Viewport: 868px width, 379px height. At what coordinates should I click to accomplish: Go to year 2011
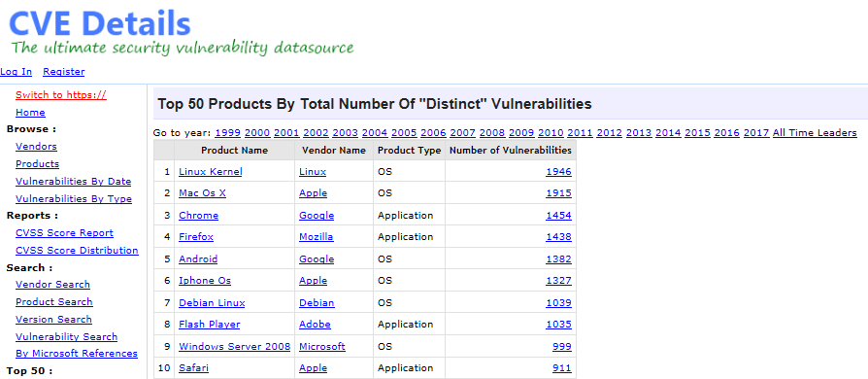click(x=581, y=133)
